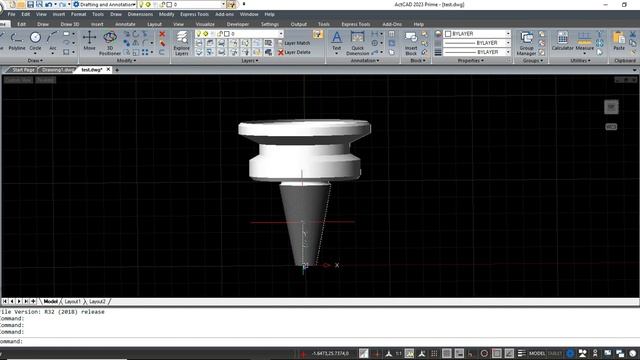Toggle the layer on/off lightbulb in ribbon layer list

(x=199, y=33)
